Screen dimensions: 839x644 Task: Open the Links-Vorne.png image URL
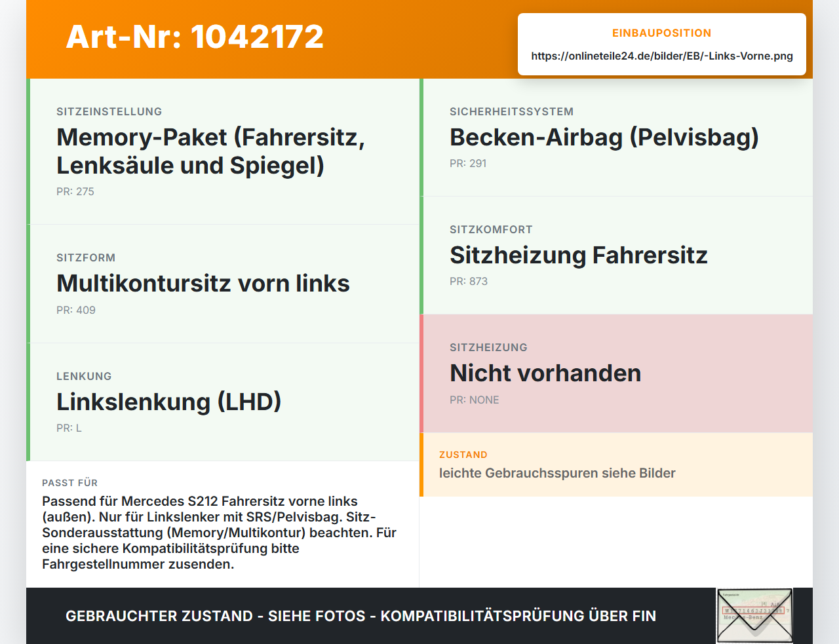662,56
